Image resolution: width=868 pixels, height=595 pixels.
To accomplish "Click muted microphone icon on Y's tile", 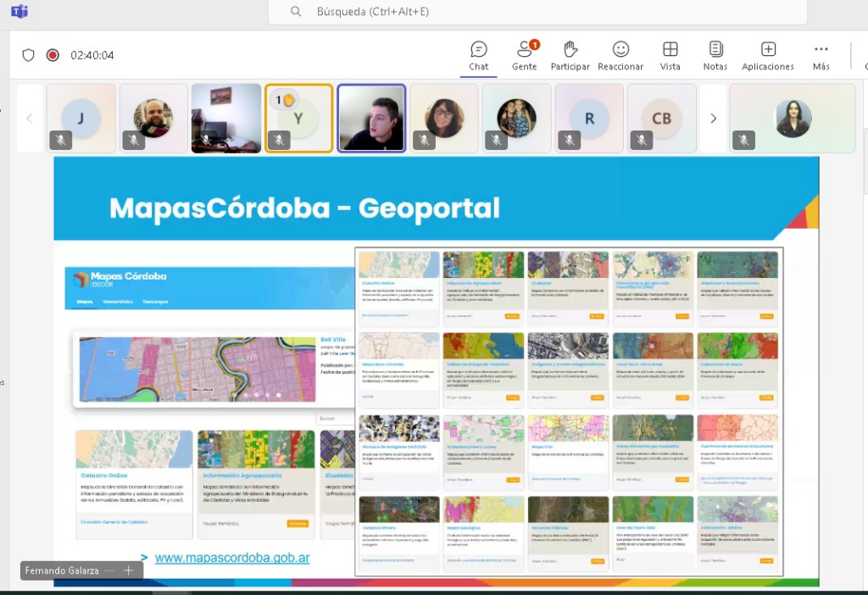I will (x=279, y=140).
